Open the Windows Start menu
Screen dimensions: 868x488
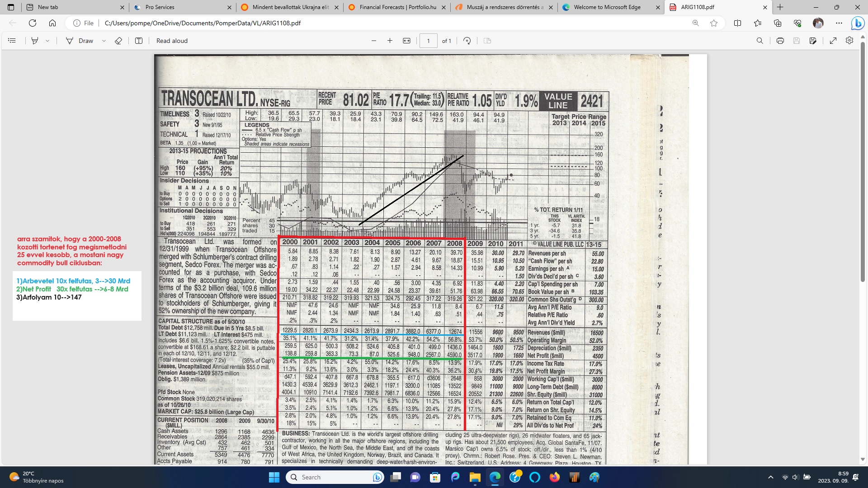click(x=274, y=477)
